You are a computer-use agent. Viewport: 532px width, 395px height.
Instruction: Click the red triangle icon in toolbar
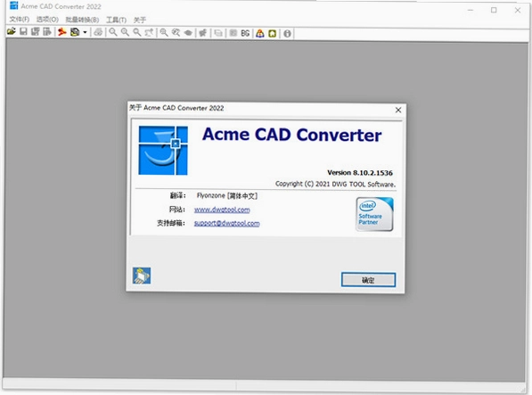tap(260, 33)
